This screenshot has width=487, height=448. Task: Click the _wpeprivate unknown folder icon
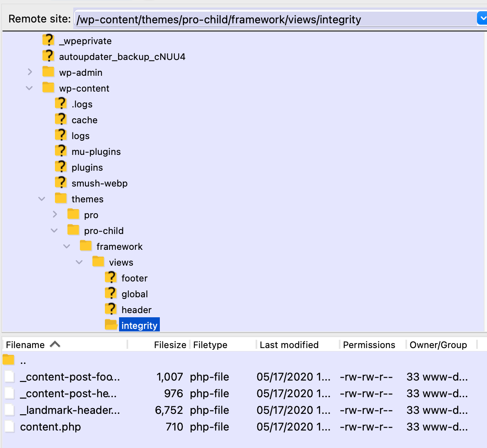pos(48,40)
